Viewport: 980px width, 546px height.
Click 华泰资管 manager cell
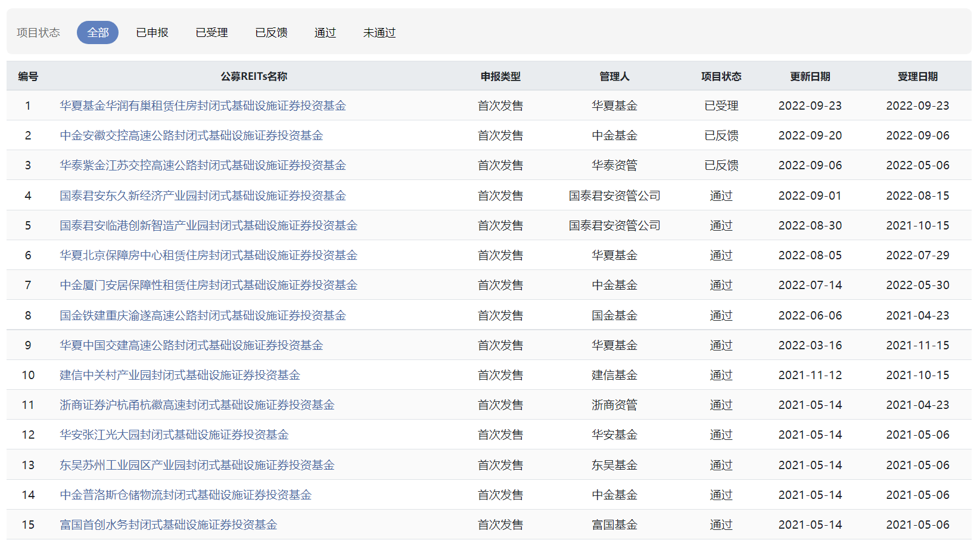point(614,165)
